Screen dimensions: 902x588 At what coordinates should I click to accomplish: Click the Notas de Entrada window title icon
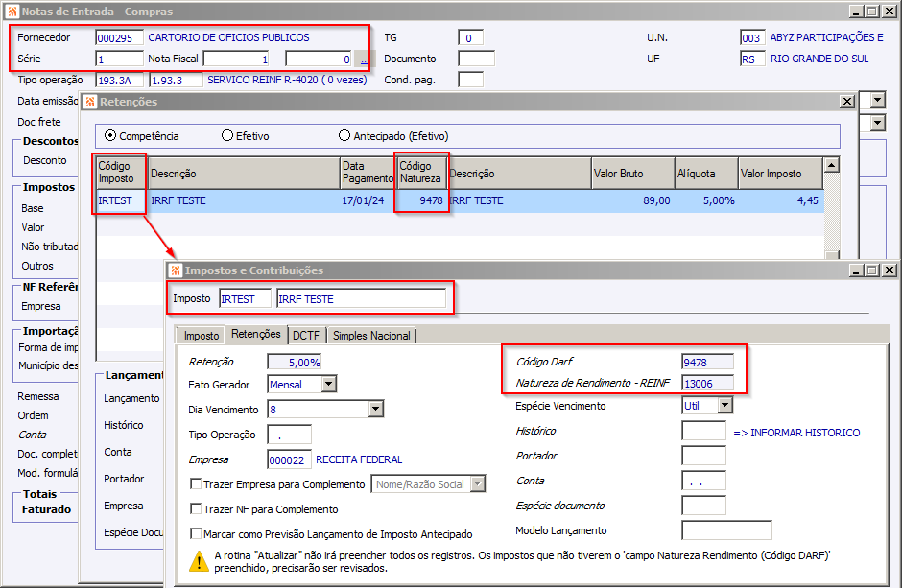pyautogui.click(x=12, y=12)
